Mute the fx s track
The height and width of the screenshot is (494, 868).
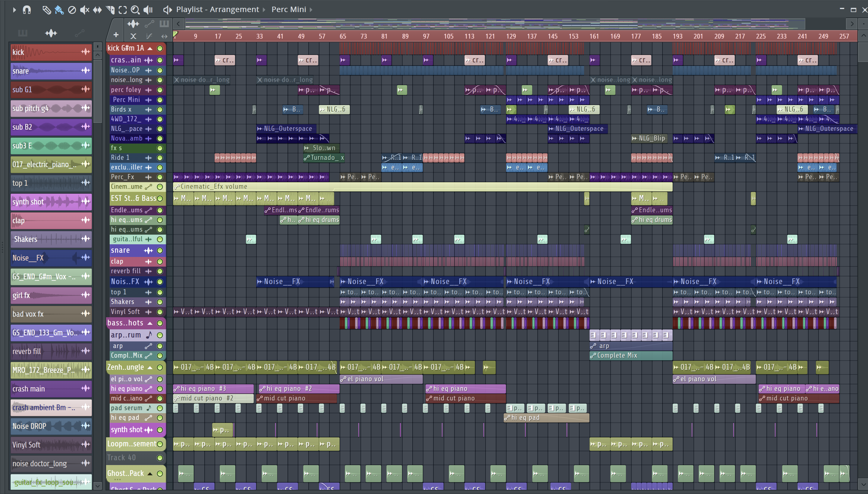click(160, 148)
